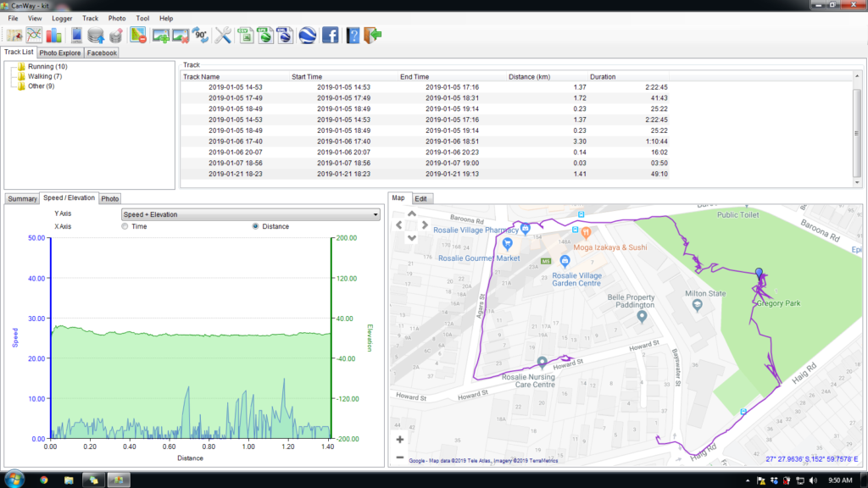Click the blue question mark help icon
This screenshot has width=868, height=488.
353,36
